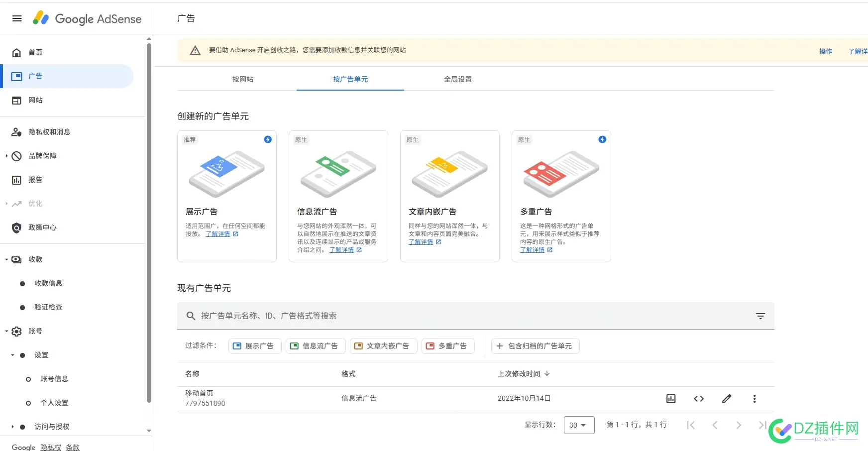Screen dimensions: 868x451
Task: View report for 移动首页 ad unit
Action: click(x=671, y=399)
